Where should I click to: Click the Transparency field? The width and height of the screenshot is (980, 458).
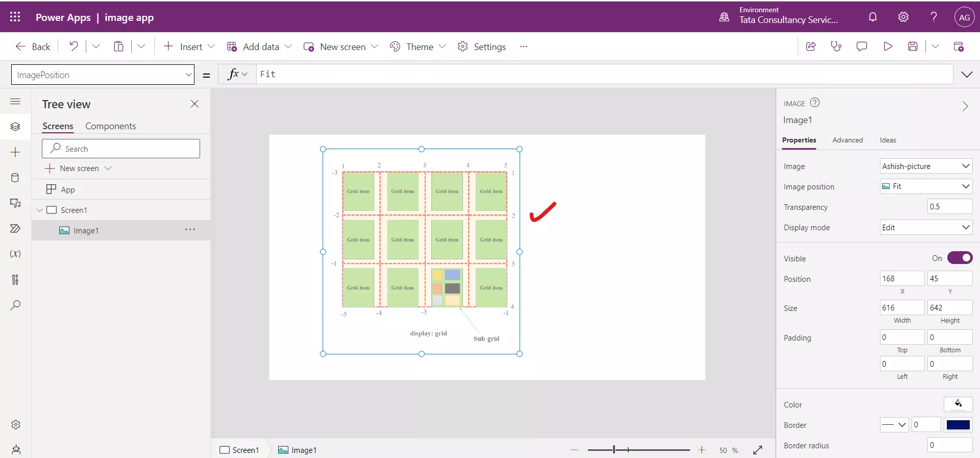pos(950,206)
